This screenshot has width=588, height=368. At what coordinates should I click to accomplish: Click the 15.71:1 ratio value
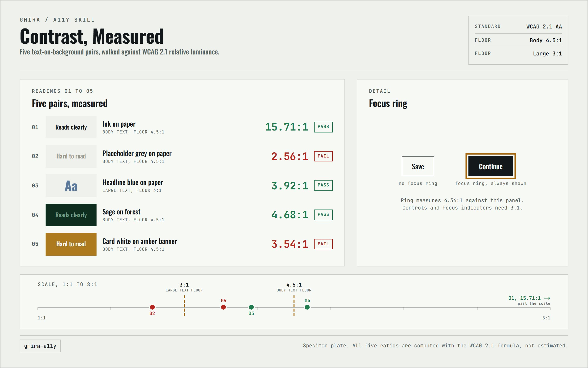[287, 127]
